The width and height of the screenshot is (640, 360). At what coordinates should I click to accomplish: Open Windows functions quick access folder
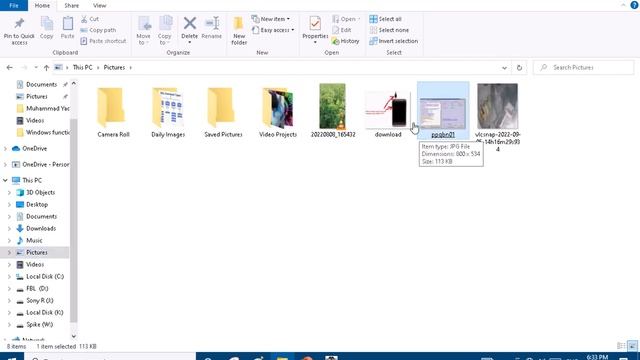tap(42, 132)
